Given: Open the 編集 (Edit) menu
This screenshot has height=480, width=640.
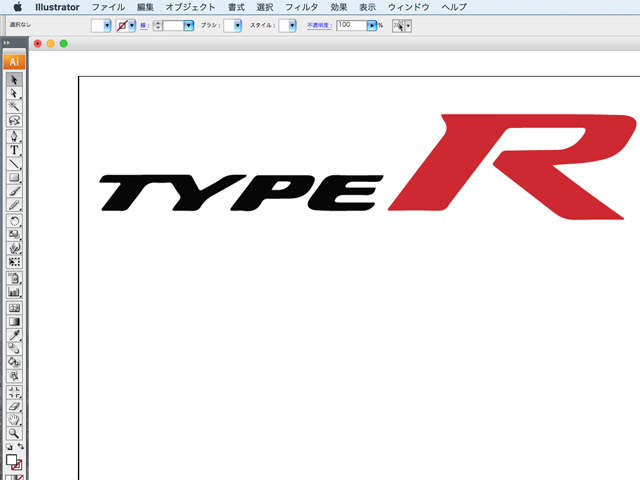Looking at the screenshot, I should coord(145,7).
